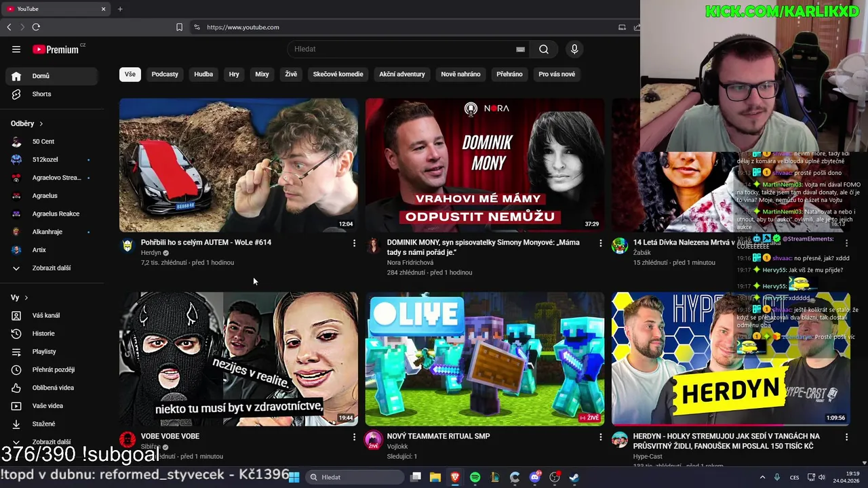Image resolution: width=868 pixels, height=488 pixels.
Task: Reload the page with the refresh icon
Action: pos(36,27)
